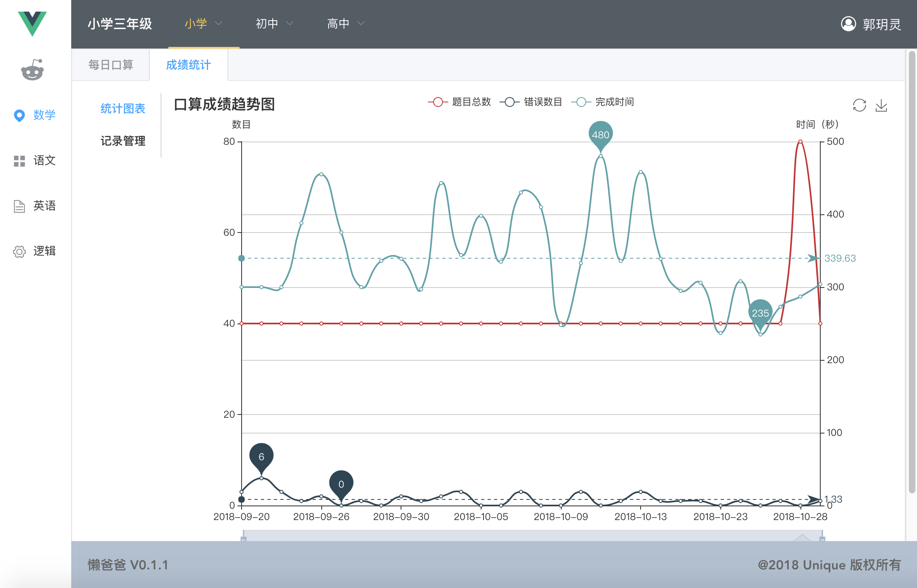The height and width of the screenshot is (588, 917).
Task: Click the download chart image icon
Action: 881,106
